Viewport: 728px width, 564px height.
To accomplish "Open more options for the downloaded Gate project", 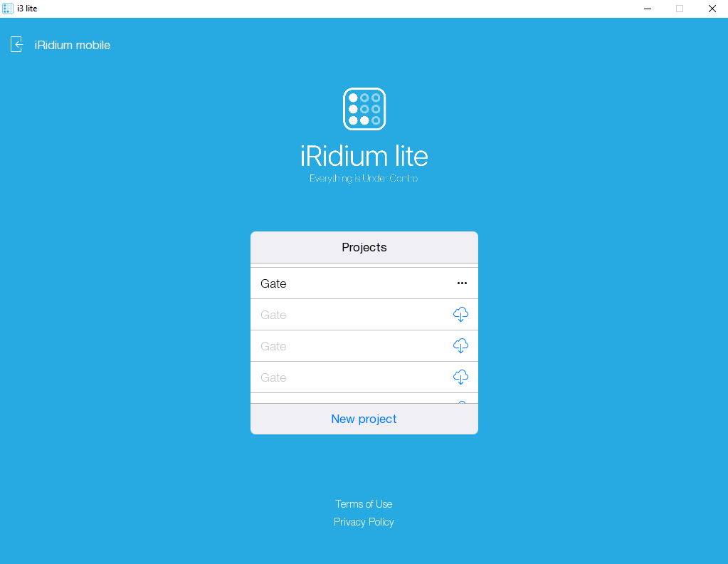I will [462, 283].
